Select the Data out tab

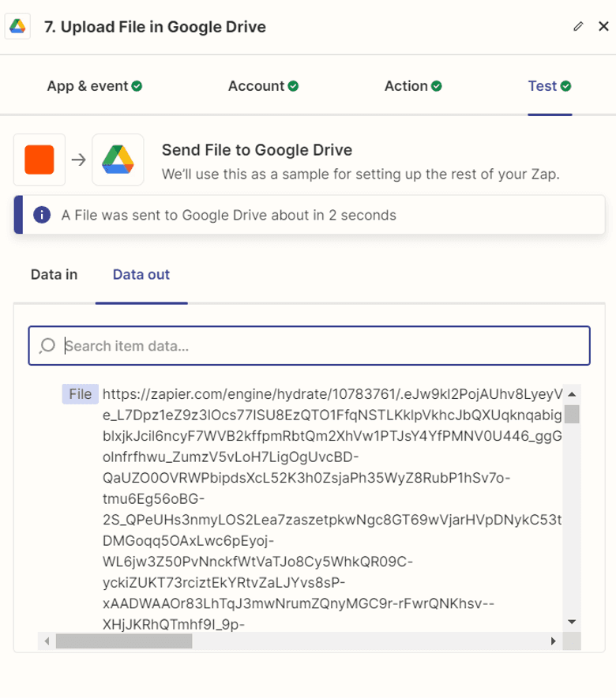point(141,275)
